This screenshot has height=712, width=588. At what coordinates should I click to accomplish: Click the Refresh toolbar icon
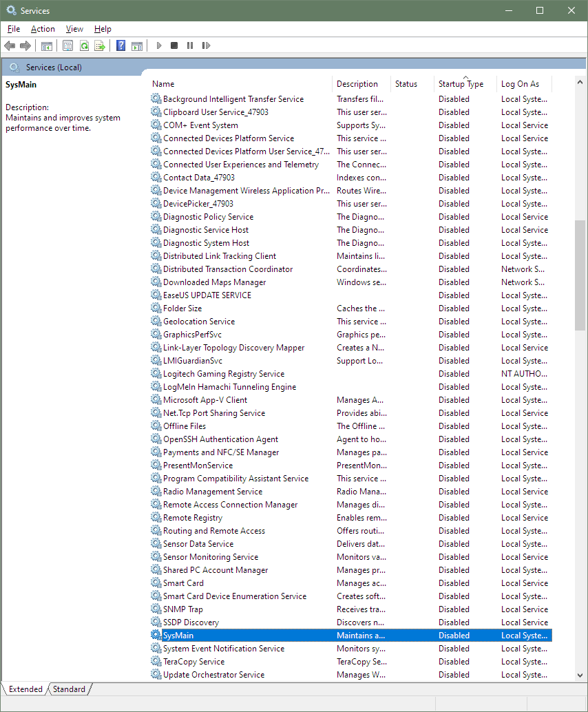coord(84,45)
